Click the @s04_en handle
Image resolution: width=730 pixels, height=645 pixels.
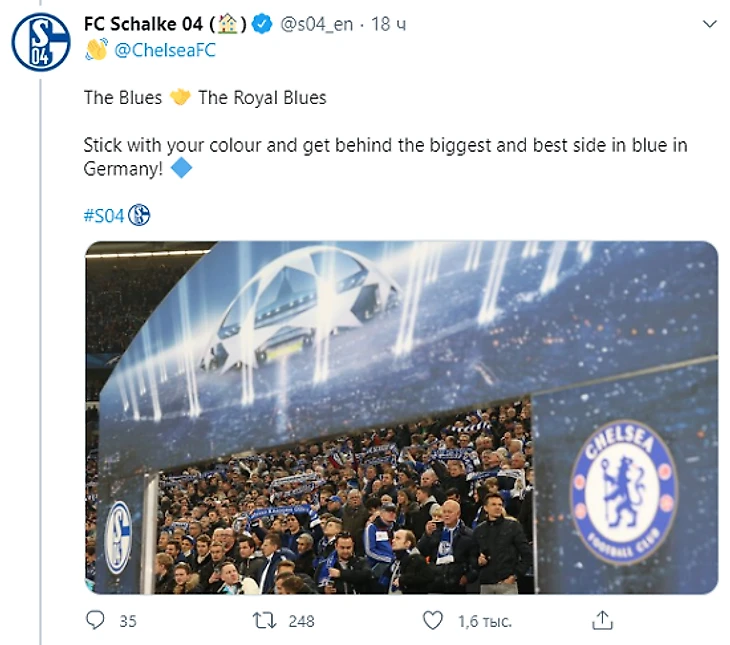pos(317,24)
